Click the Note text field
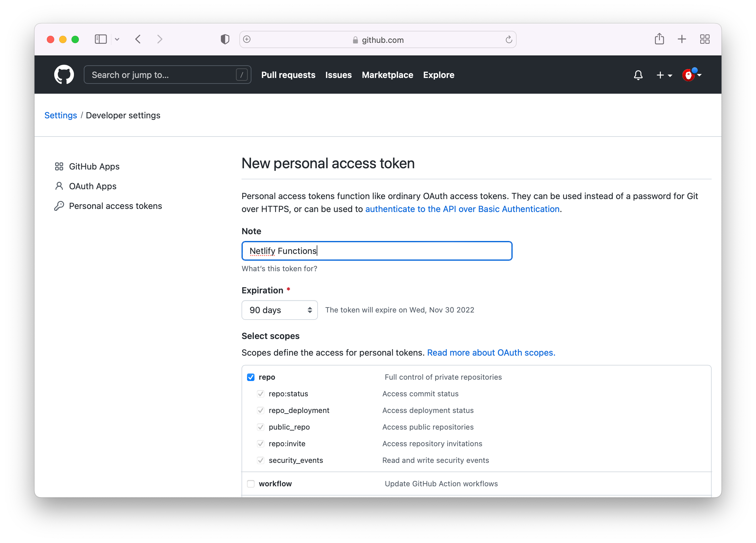The image size is (756, 543). click(x=377, y=251)
